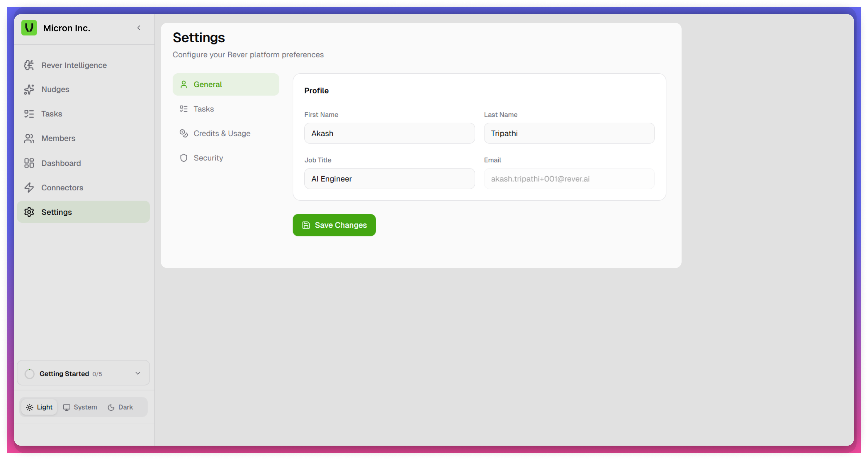
Task: Expand the Getting Started checklist chevron
Action: (138, 373)
